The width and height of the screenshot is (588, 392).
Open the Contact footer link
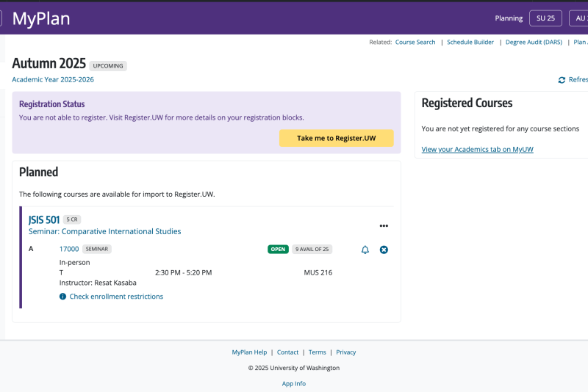[287, 352]
